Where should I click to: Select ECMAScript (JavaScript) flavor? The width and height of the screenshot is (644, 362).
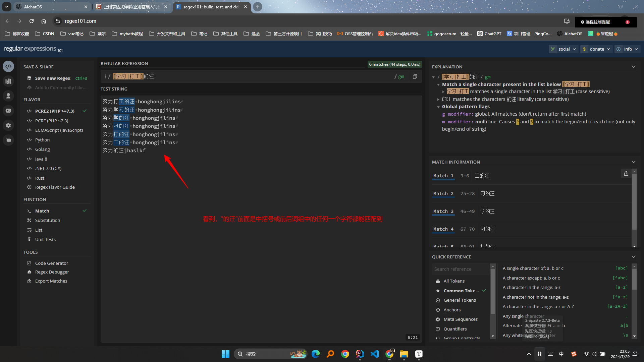[x=56, y=130]
